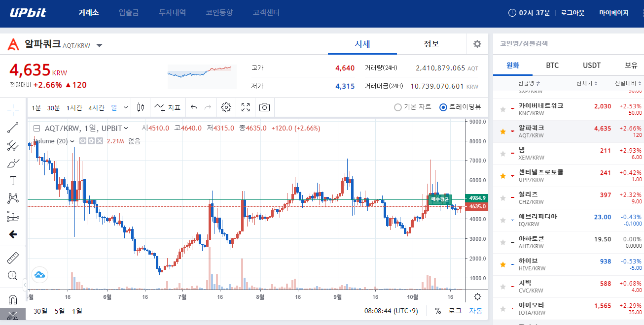Open the 입출금 menu
Screen dimensions: 644x325
[129, 12]
